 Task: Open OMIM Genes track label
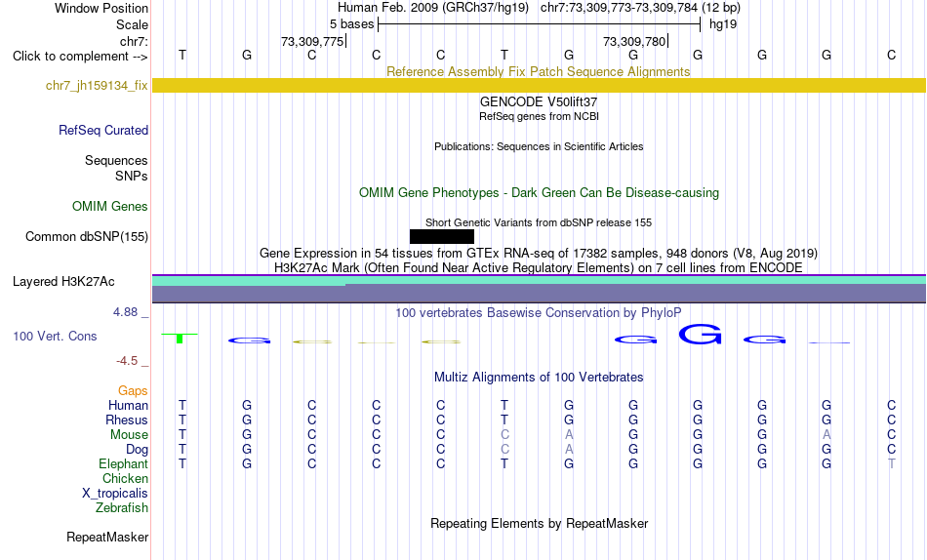110,207
